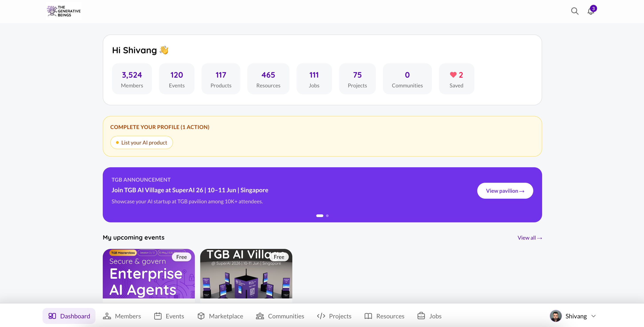The height and width of the screenshot is (327, 644).
Task: Open Projects in bottom navigation
Action: (334, 316)
